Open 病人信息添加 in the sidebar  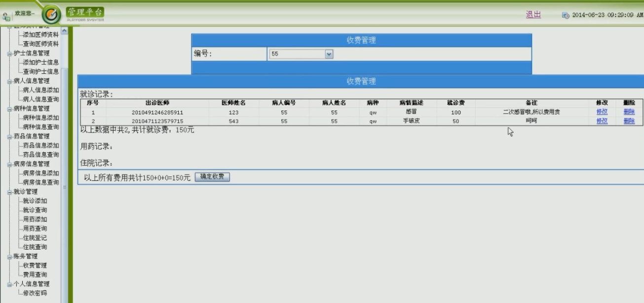click(x=41, y=90)
